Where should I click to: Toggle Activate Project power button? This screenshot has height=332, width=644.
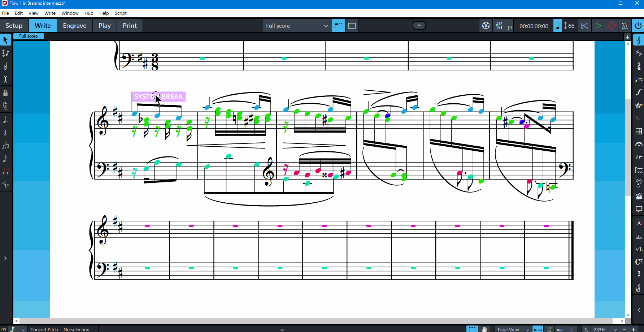pos(638,26)
